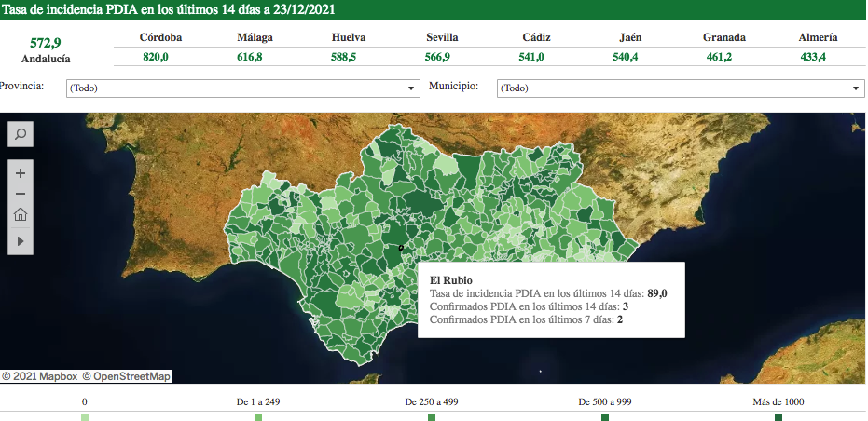The image size is (868, 421).
Task: Select the Córdoba province column header
Action: 160,37
